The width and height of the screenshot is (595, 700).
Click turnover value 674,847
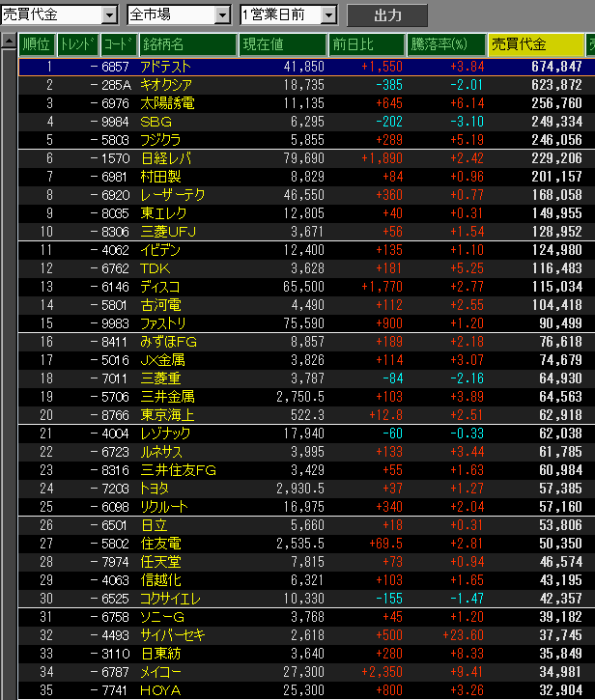[x=556, y=67]
